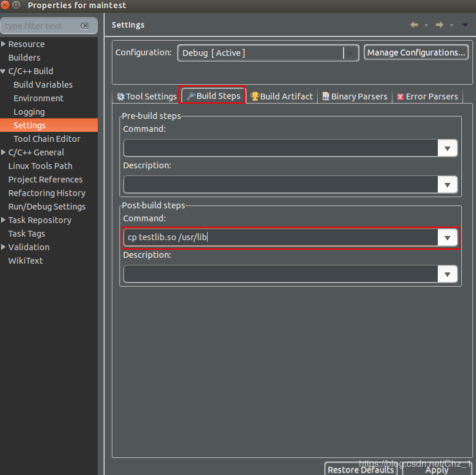
Task: Open Tool Chain Editor page
Action: point(47,139)
